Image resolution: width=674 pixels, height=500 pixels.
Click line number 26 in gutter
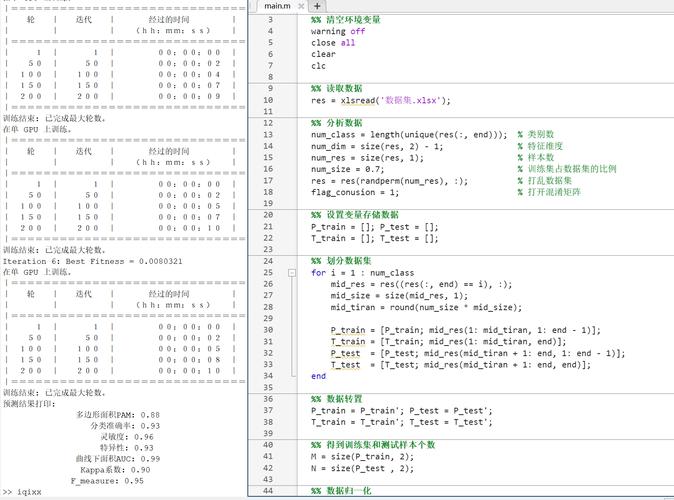(x=268, y=284)
